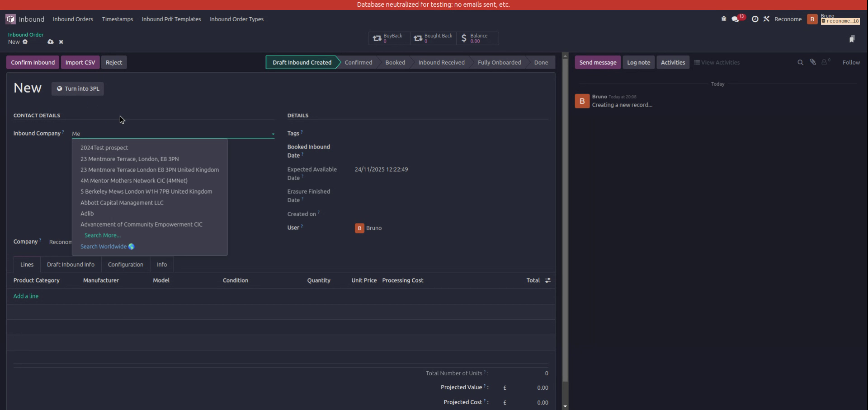This screenshot has height=410, width=868.
Task: Toggle the optional columns selector on the Lines table
Action: point(547,280)
